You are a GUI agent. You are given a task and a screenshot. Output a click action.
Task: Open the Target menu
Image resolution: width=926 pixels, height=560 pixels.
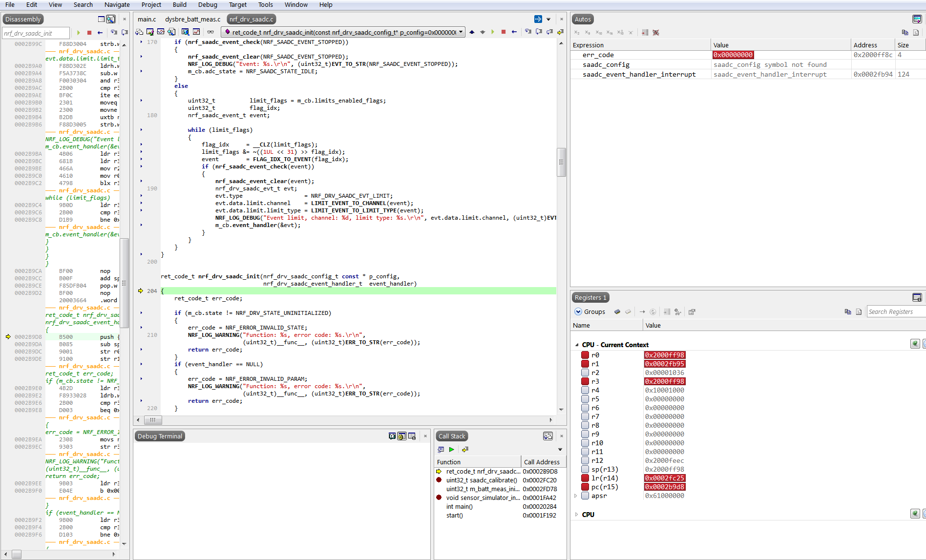click(238, 4)
